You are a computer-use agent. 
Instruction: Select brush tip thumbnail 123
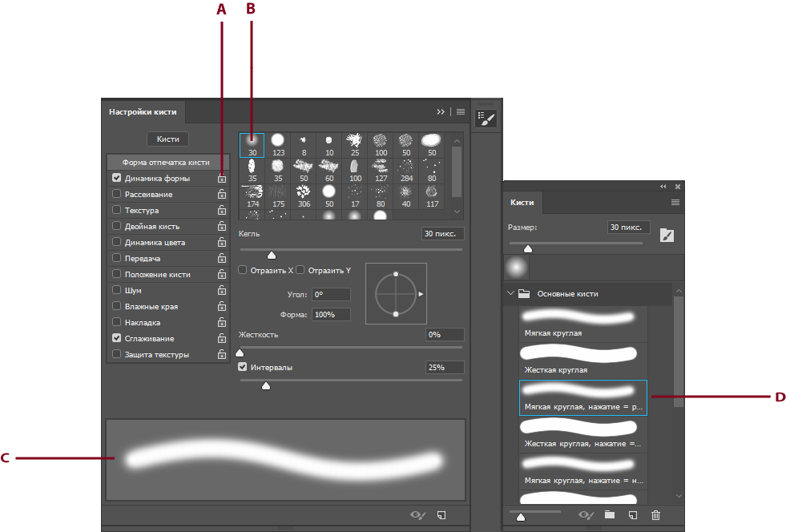pos(278,145)
